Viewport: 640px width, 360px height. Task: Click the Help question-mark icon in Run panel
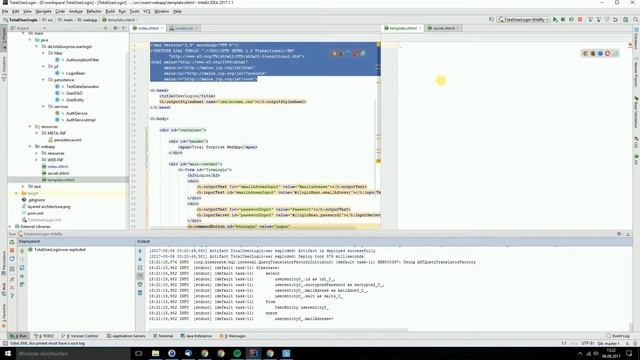12,296
